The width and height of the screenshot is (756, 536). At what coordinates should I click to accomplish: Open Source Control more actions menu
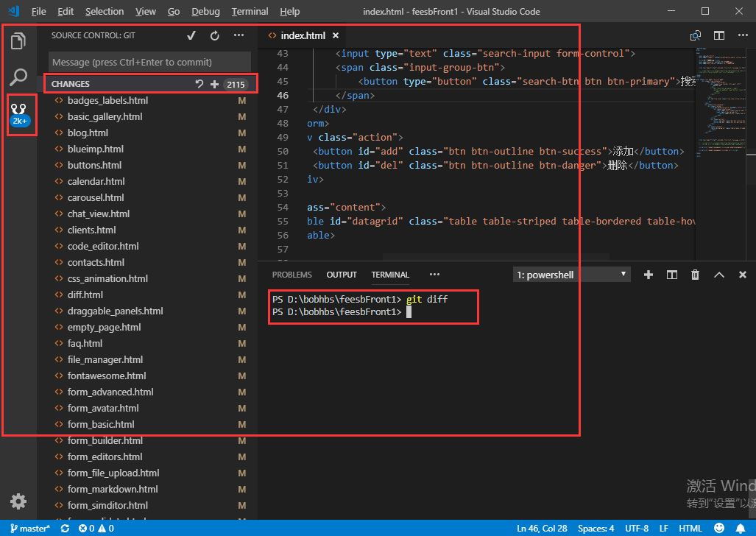click(x=238, y=35)
